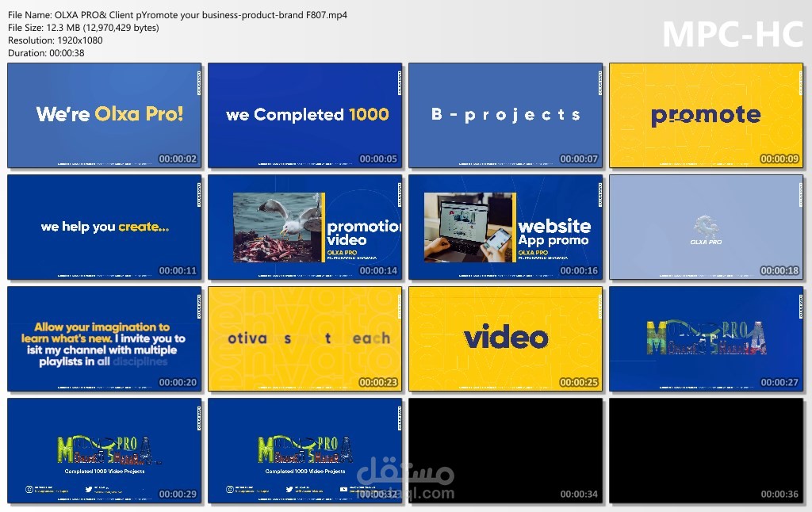Select the yellow scattered-letters frame at 00:00:23
Image resolution: width=812 pixels, height=512 pixels.
pos(305,339)
